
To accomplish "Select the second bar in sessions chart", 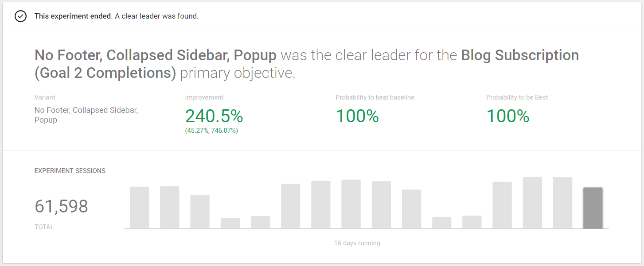I will coord(170,208).
